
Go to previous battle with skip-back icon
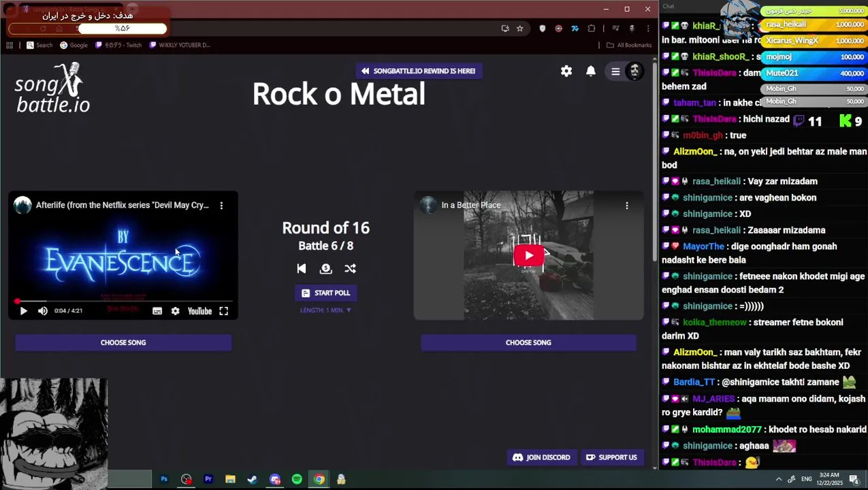click(x=302, y=268)
